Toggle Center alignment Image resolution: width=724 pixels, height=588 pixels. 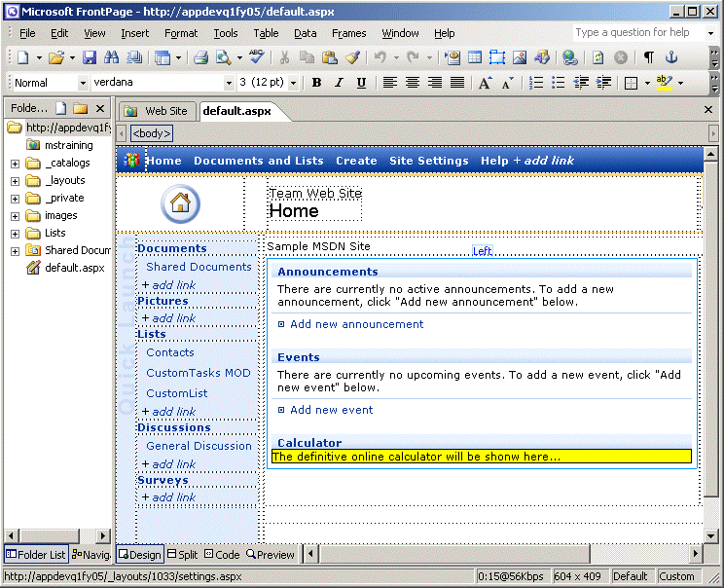[x=413, y=83]
